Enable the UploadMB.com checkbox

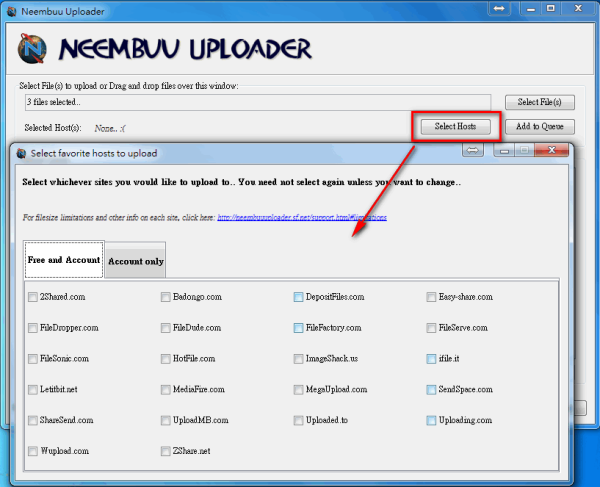tap(166, 420)
